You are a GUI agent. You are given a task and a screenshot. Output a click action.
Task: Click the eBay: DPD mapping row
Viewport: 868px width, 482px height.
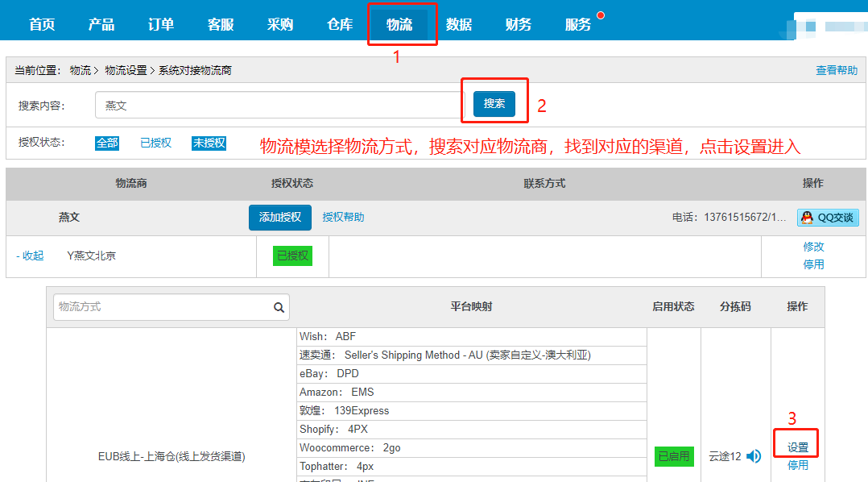tap(472, 373)
